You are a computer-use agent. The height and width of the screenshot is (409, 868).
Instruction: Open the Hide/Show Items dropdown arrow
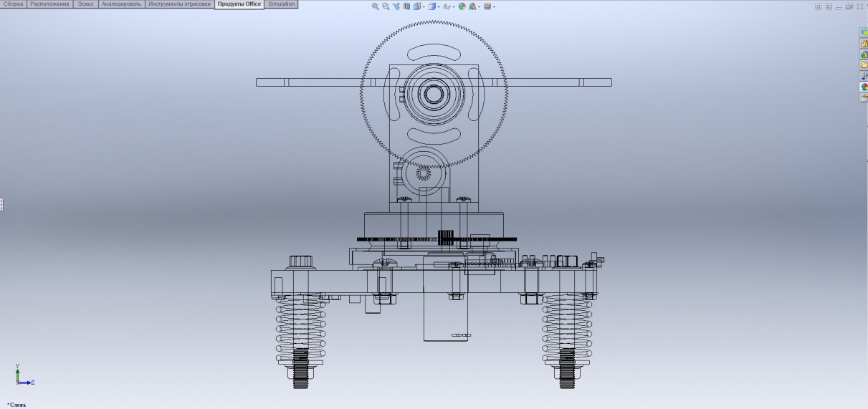(454, 7)
